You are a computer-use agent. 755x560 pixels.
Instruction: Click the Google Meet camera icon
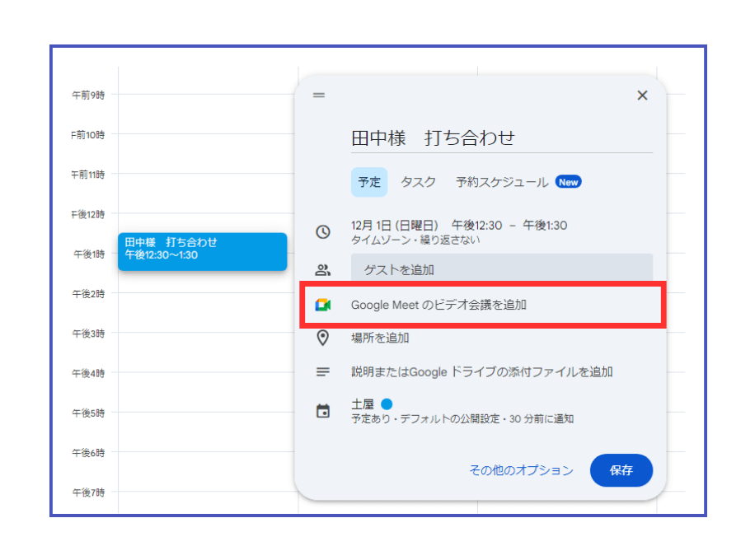click(323, 305)
